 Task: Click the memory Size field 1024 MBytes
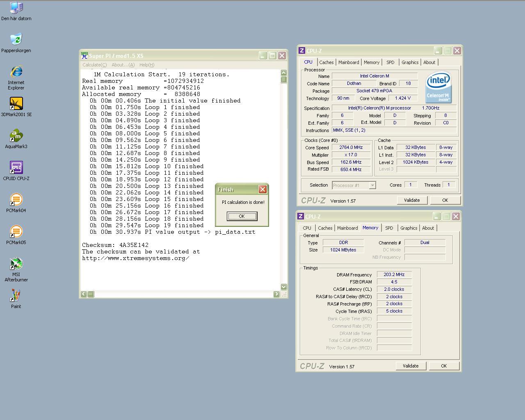pyautogui.click(x=343, y=250)
